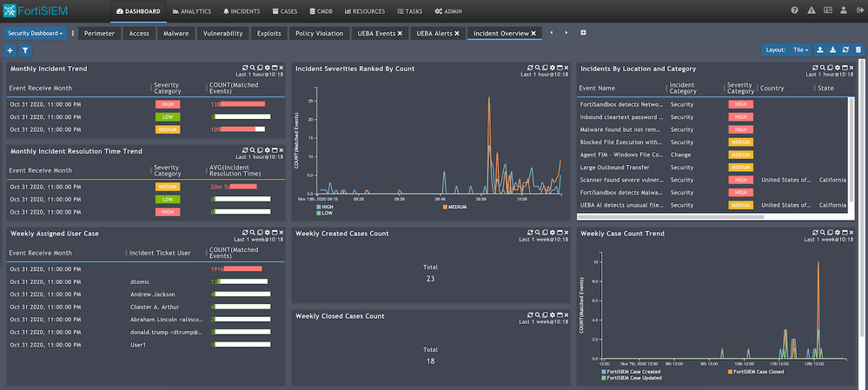Viewport: 868px width, 390px height.
Task: Close the UEBA Events tab
Action: click(x=401, y=33)
